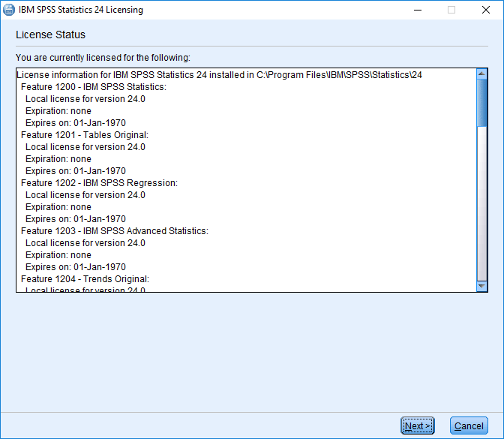This screenshot has width=504, height=439.
Task: Click 'Expiration: none' under Feature 1201
Action: coord(58,159)
